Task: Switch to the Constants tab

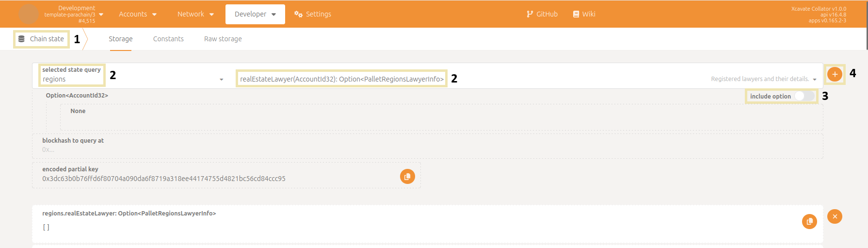Action: click(168, 39)
